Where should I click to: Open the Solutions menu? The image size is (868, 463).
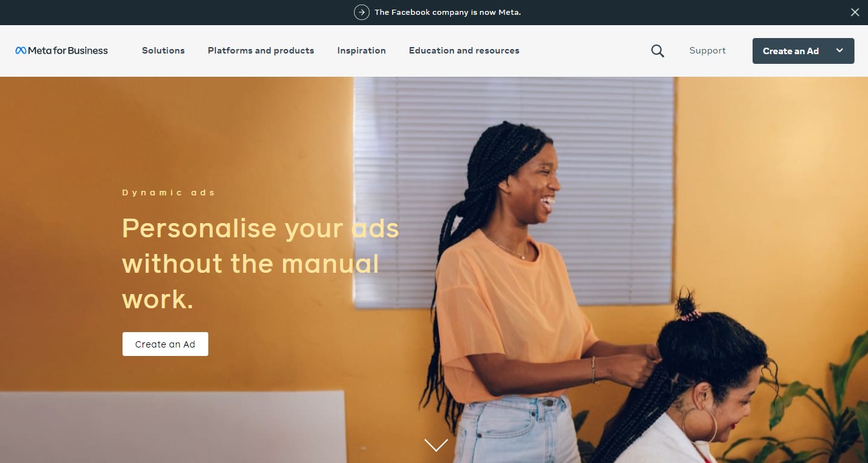coord(163,50)
